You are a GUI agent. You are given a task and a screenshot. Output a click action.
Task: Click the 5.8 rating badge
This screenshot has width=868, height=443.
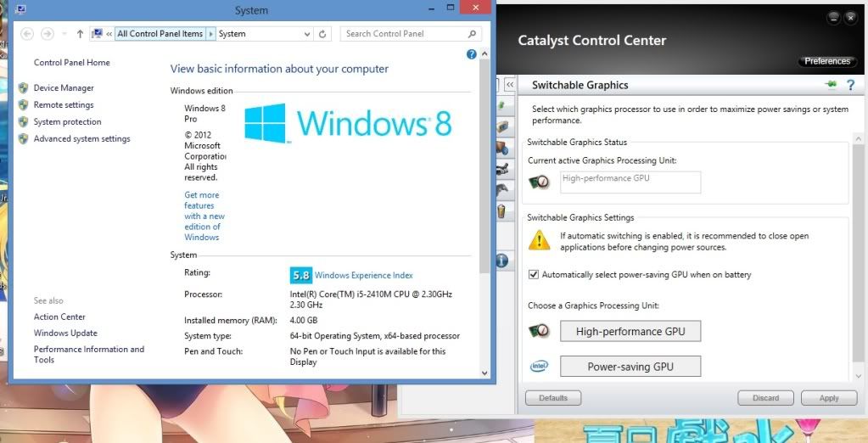tap(301, 275)
